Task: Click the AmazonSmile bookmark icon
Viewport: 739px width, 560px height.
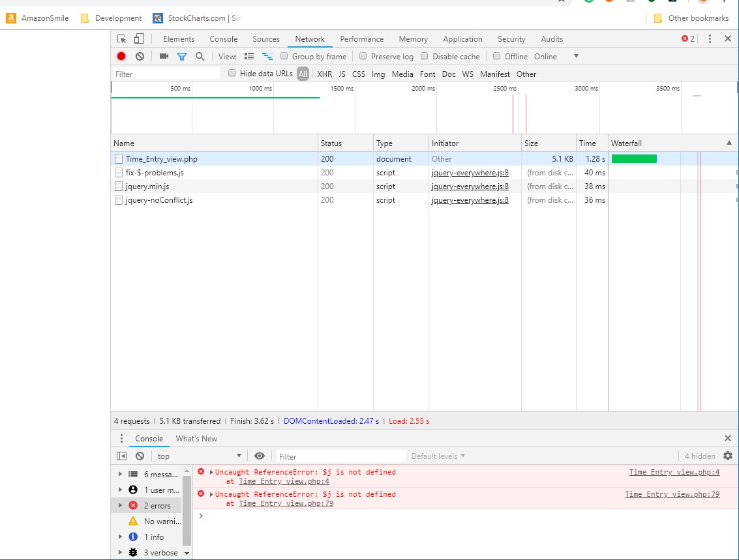Action: [11, 18]
